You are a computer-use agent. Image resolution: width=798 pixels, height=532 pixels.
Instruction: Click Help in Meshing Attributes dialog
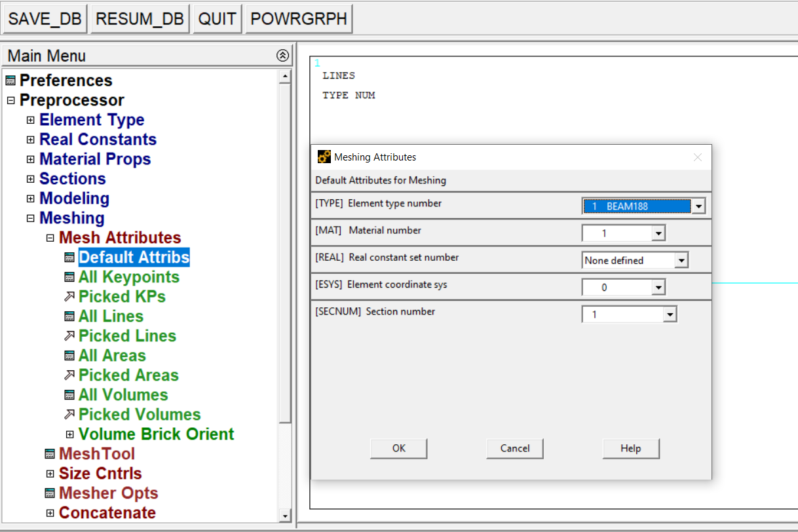click(x=631, y=448)
